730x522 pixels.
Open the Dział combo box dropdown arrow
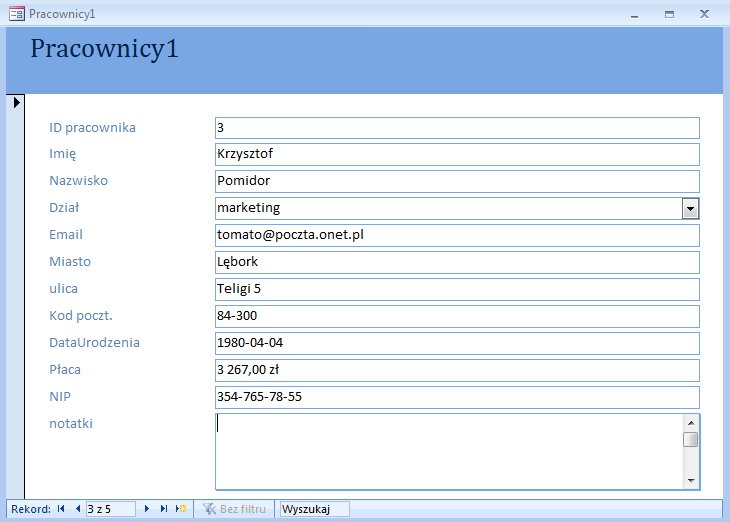pos(690,209)
